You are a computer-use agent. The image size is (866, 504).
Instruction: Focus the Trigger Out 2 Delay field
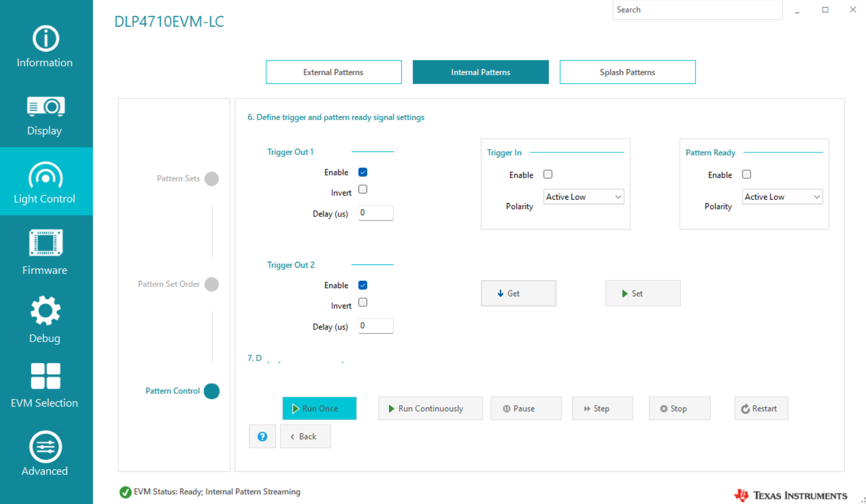pos(376,326)
